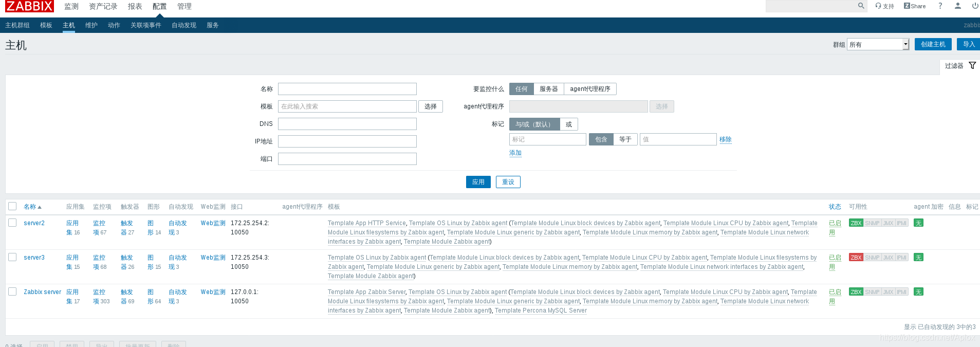Choose 服务器 monitoring option
Screen dimensions: 980x347
tap(548, 89)
